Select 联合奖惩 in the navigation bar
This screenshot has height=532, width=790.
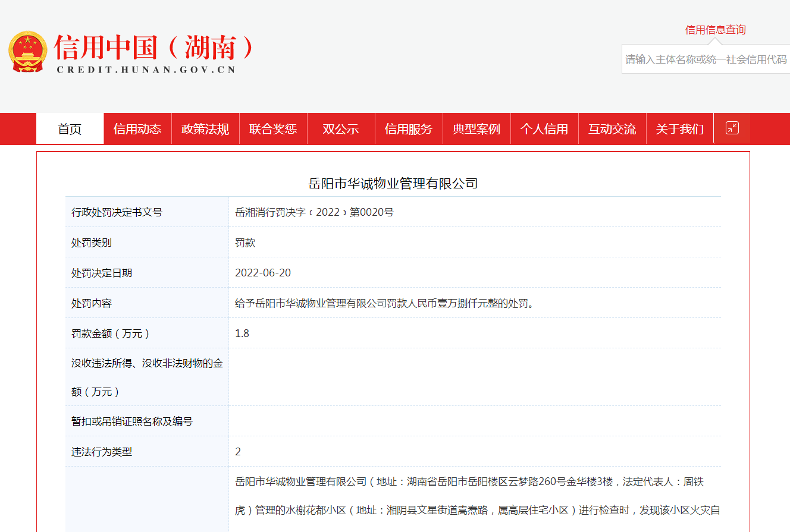(273, 128)
